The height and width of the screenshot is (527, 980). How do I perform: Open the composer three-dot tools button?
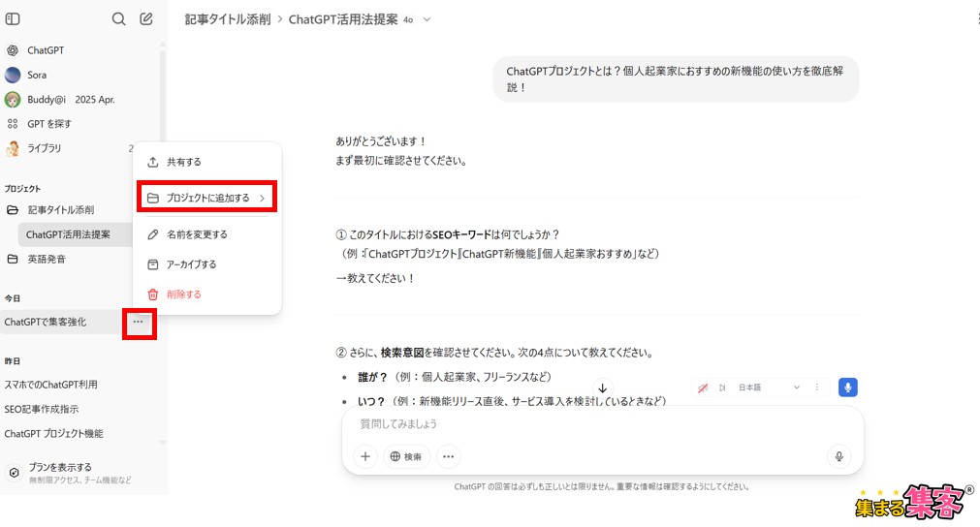coord(448,456)
